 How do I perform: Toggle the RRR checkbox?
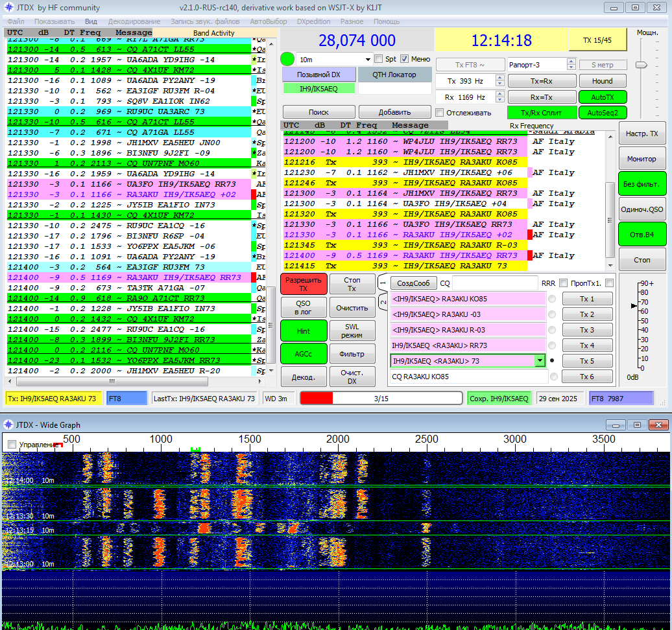tap(564, 283)
